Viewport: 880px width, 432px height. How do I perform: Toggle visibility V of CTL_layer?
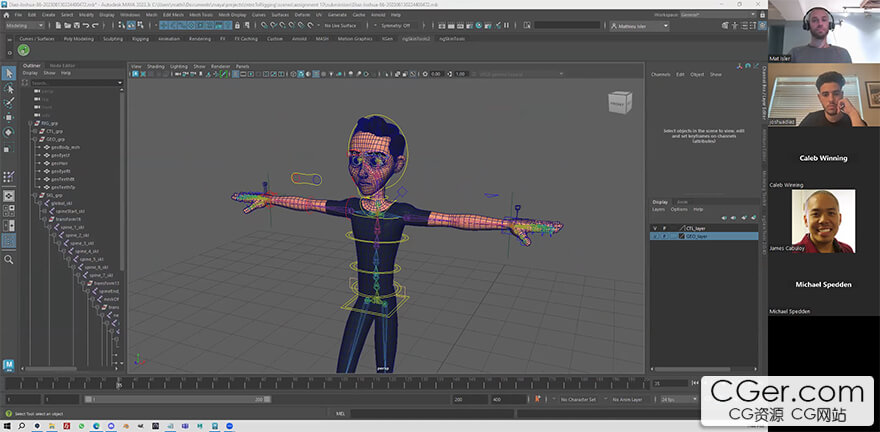point(656,228)
